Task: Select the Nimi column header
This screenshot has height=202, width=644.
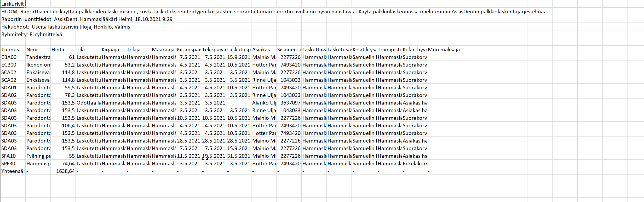Action: 38,50
